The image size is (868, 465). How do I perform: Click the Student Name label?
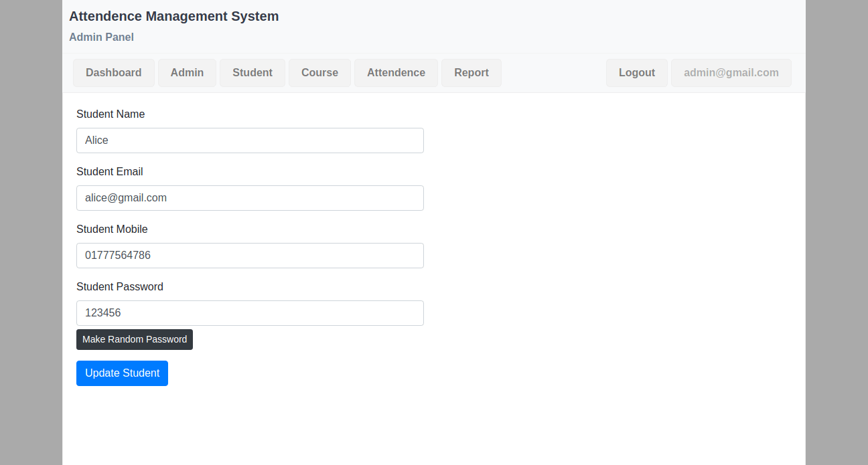(x=111, y=114)
